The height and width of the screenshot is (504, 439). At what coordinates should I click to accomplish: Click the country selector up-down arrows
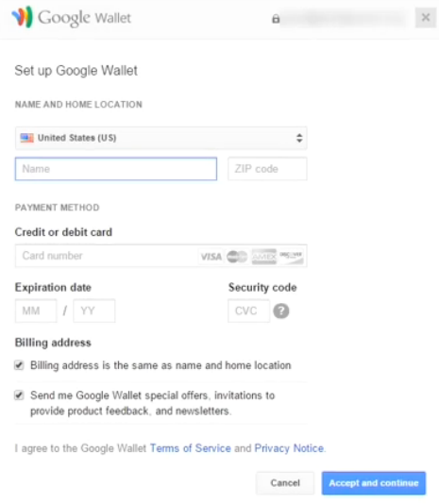[x=299, y=138]
